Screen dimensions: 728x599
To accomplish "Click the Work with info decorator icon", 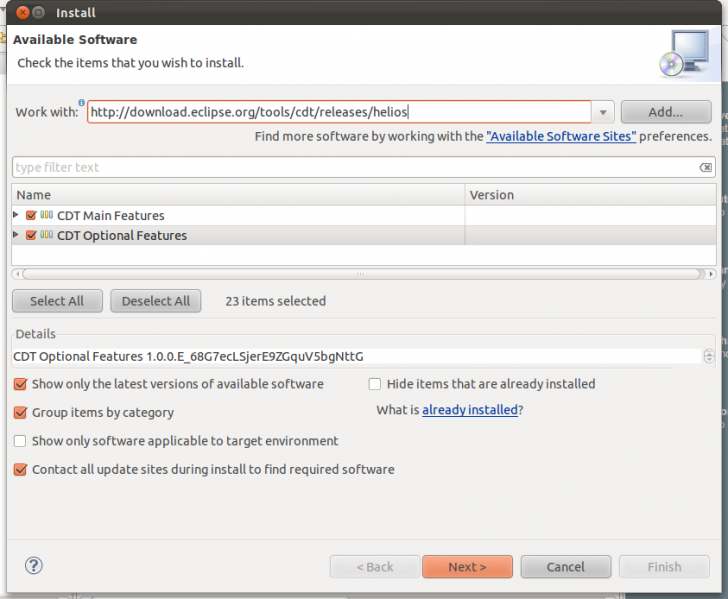I will click(x=82, y=102).
